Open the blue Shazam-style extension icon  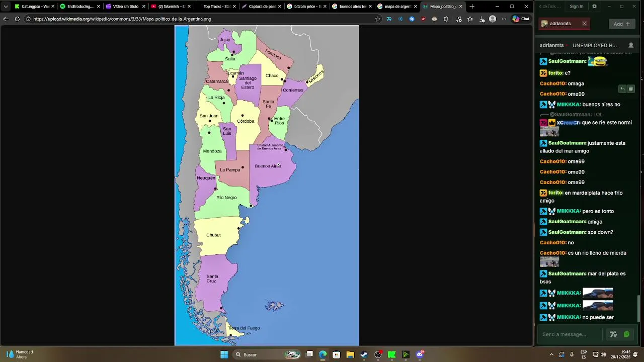[412, 19]
